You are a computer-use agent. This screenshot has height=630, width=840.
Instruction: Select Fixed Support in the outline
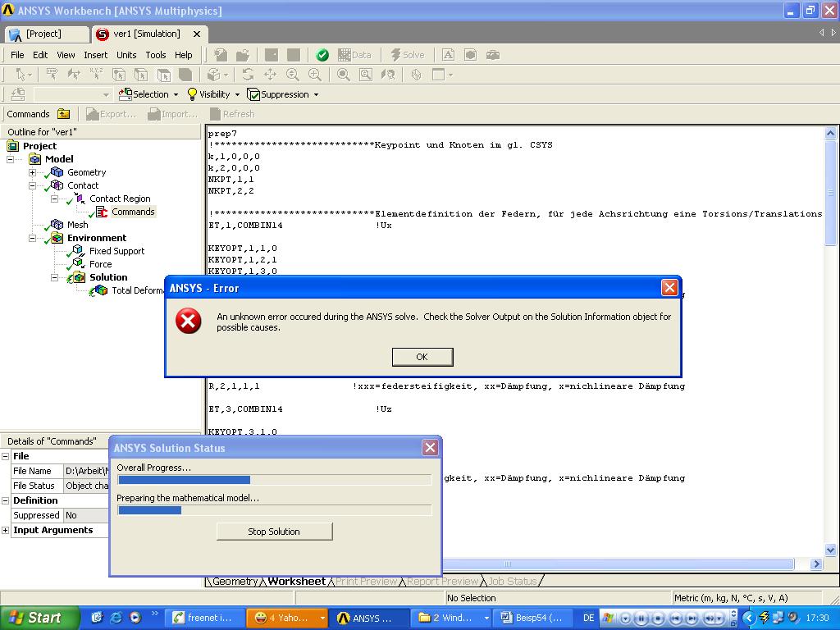[116, 251]
